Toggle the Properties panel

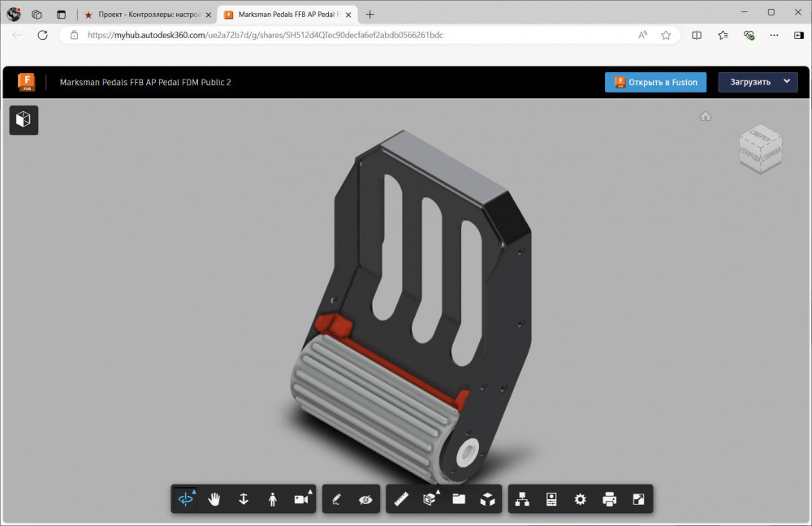(x=551, y=499)
